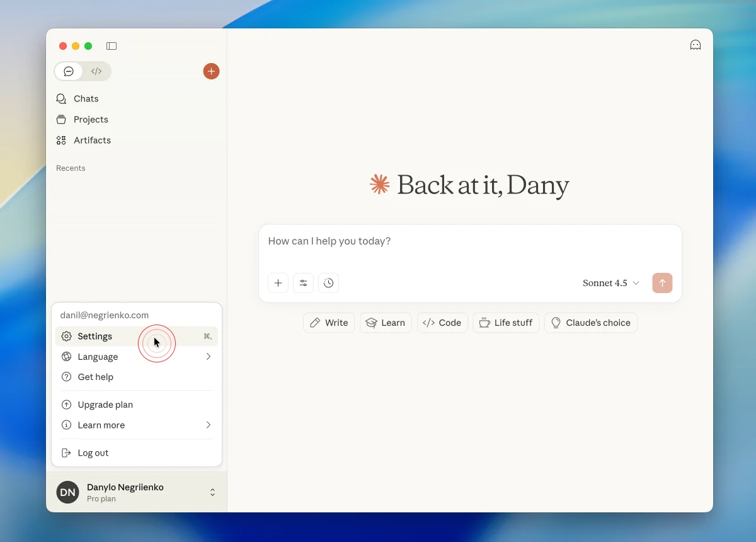Expand the Learn more submenu
Screen dimensions: 756x542
(136, 425)
